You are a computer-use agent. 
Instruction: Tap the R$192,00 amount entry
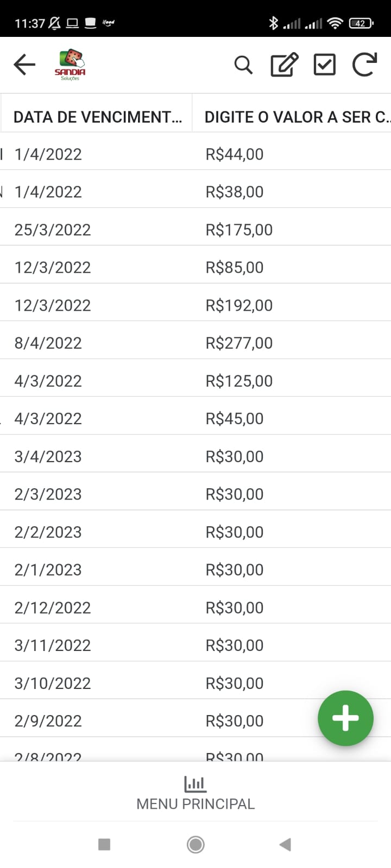pos(239,305)
